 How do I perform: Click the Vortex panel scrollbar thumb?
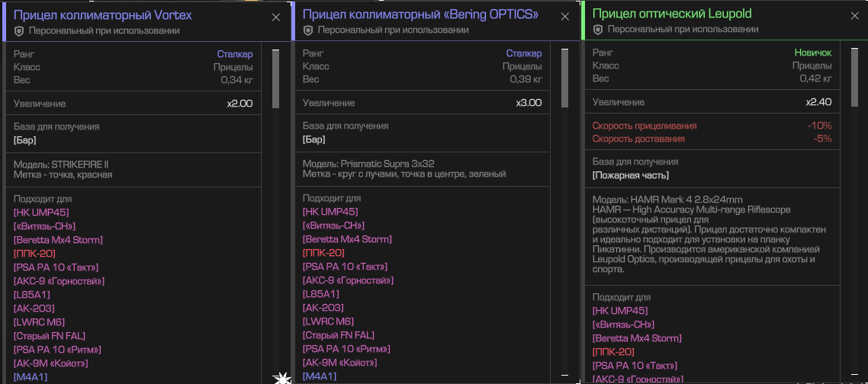coord(275,78)
